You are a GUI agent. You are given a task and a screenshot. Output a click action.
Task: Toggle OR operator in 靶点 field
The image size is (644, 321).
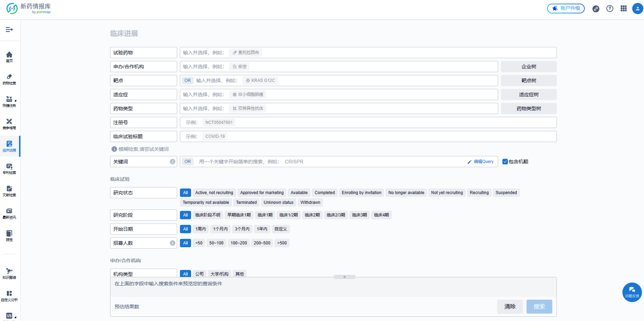click(188, 81)
